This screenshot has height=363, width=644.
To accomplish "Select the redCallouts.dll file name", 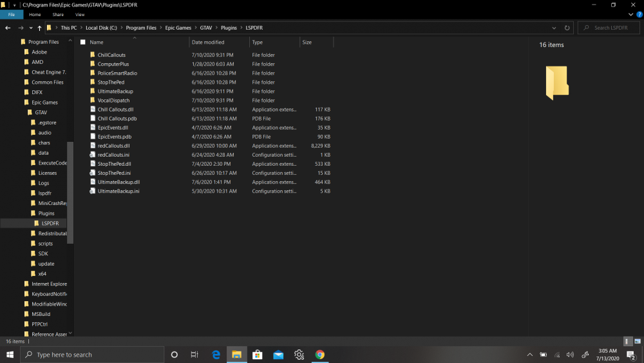I will tap(114, 146).
